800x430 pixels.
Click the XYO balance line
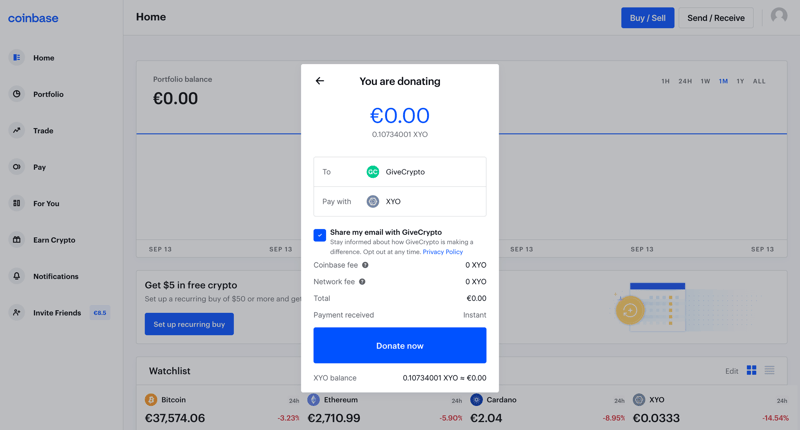pyautogui.click(x=399, y=378)
